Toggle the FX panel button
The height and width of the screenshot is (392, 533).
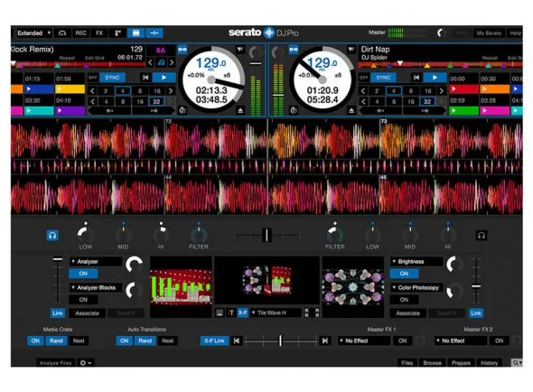point(99,33)
